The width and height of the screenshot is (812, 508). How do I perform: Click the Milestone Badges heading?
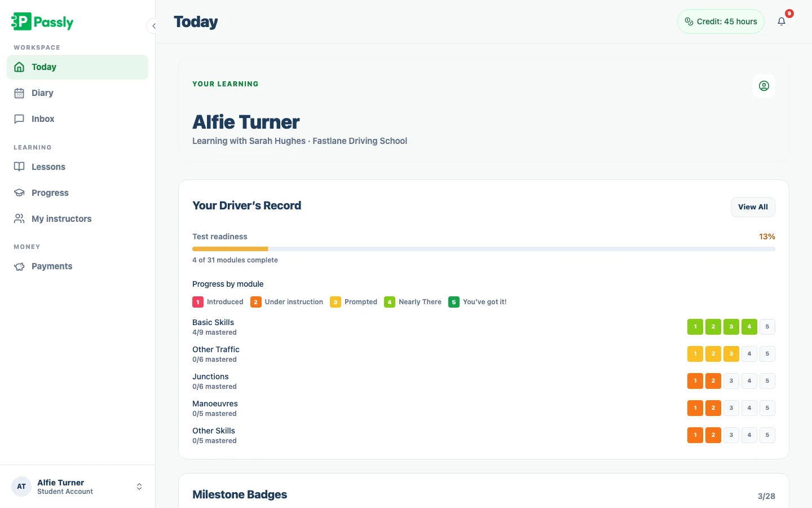pyautogui.click(x=240, y=494)
